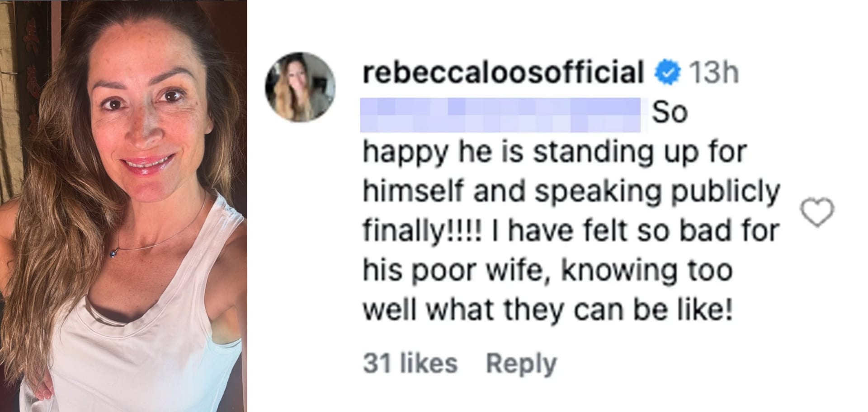Click the word "So" after the mention
The image size is (868, 412).
pos(670,113)
